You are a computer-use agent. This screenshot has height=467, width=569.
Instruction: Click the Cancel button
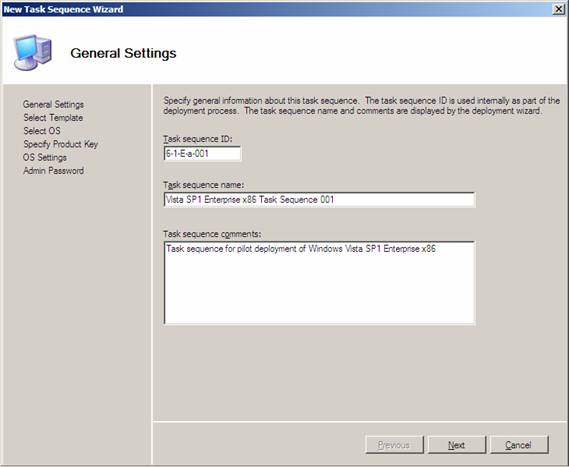(x=519, y=445)
